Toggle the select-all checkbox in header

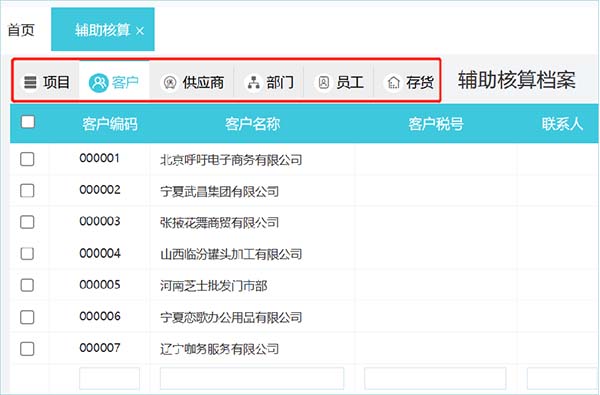pos(28,122)
